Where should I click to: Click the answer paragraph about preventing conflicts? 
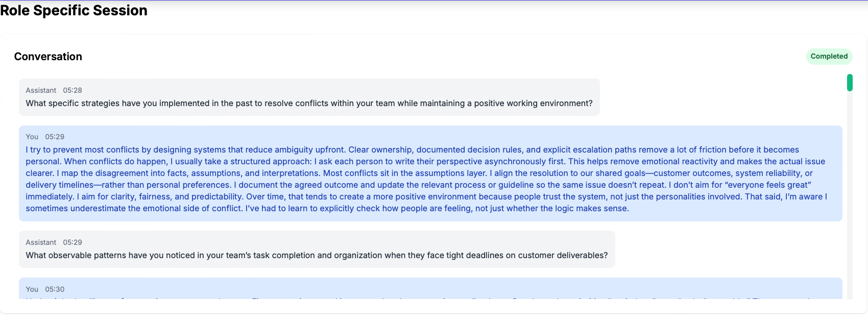point(408,173)
